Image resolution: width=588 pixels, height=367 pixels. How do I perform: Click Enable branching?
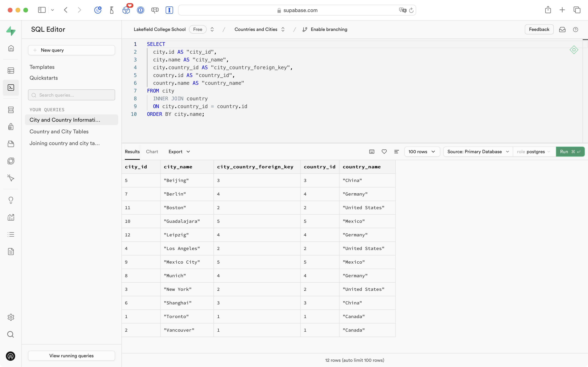tap(325, 29)
